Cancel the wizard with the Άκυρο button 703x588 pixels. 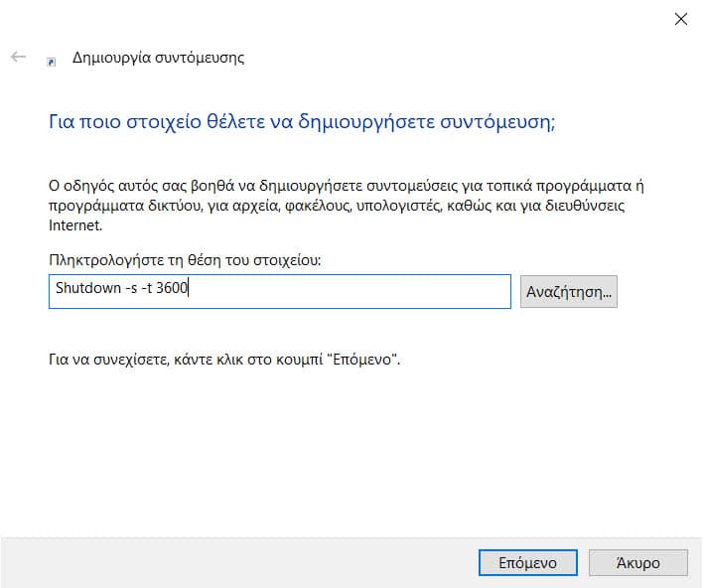[637, 562]
